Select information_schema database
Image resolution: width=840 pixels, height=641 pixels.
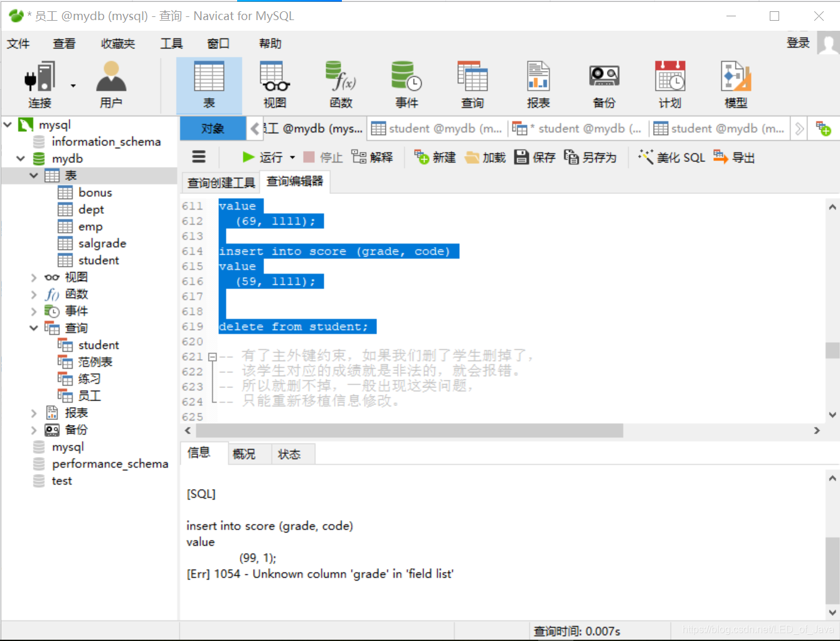tap(106, 142)
